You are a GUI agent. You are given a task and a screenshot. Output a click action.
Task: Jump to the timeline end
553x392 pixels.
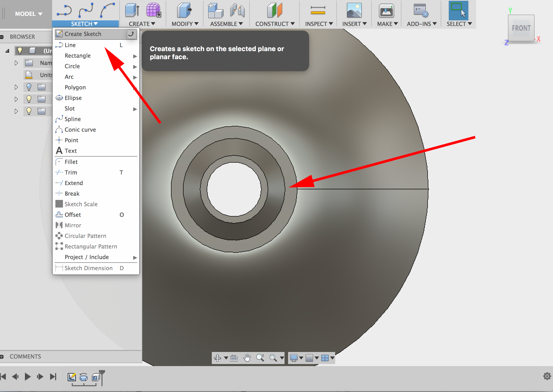(53, 377)
